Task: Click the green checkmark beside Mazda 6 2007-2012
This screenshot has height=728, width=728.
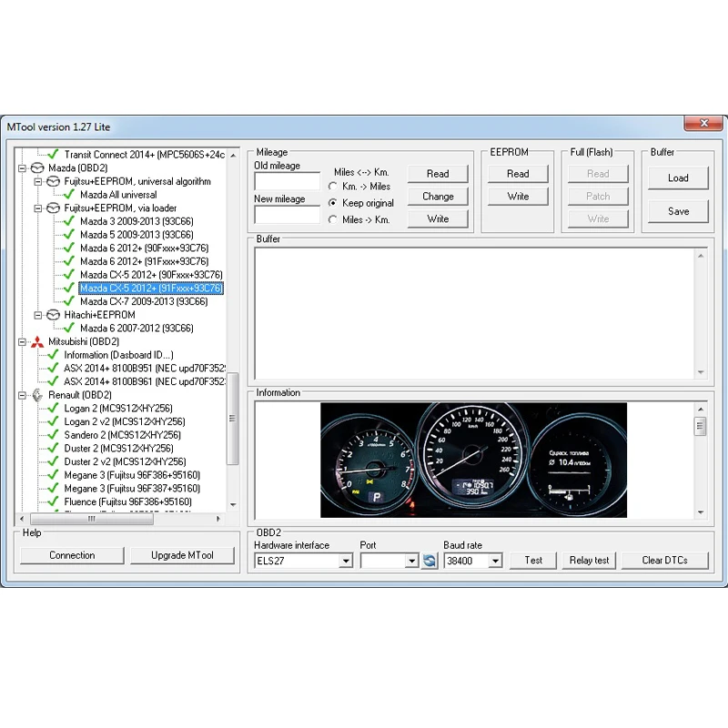Action: (x=69, y=328)
